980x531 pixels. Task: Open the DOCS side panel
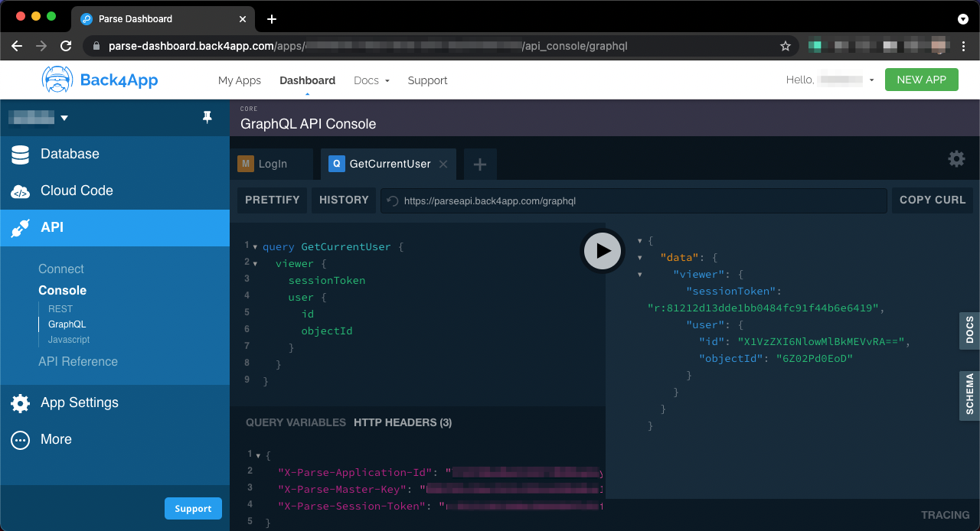(x=969, y=331)
